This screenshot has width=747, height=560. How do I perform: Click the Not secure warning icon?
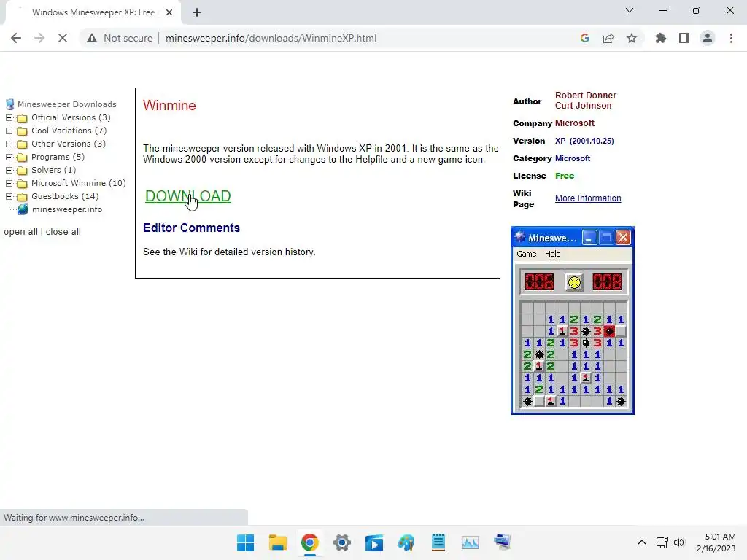(92, 38)
